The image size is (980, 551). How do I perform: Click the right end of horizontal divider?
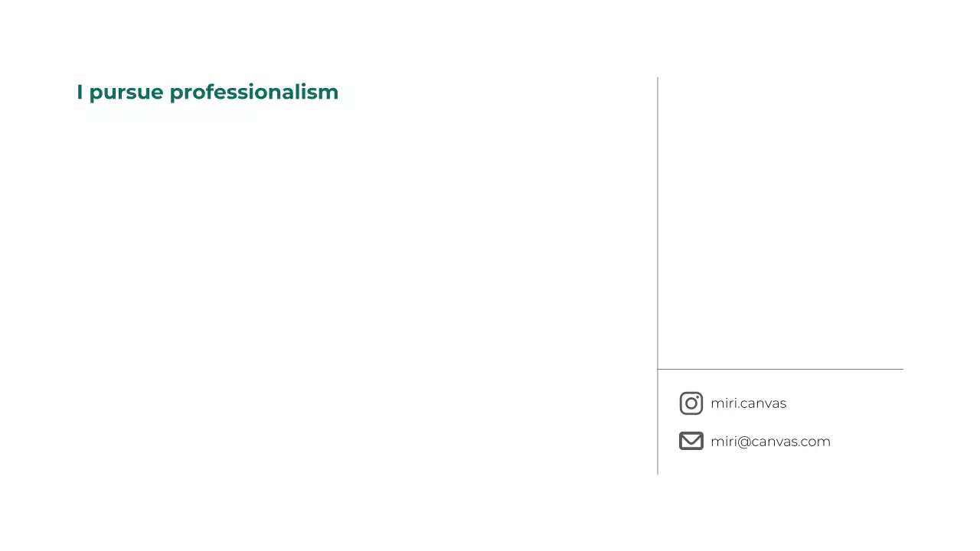pyautogui.click(x=901, y=369)
